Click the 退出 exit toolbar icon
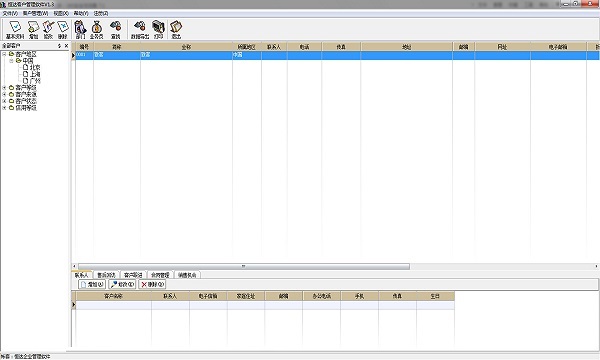The height and width of the screenshot is (360, 600). point(176,30)
